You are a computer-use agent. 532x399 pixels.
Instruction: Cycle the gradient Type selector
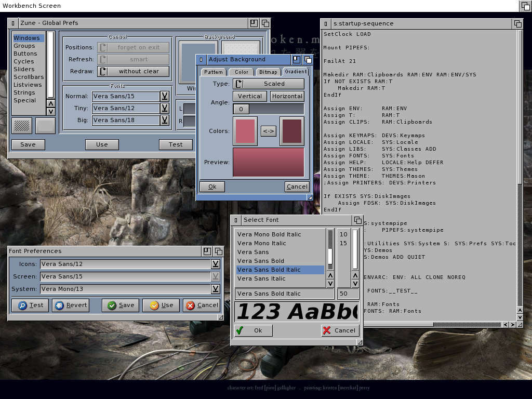coord(269,84)
